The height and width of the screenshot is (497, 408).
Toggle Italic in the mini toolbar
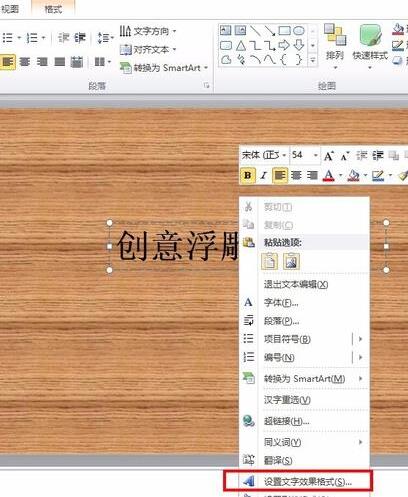coord(264,175)
